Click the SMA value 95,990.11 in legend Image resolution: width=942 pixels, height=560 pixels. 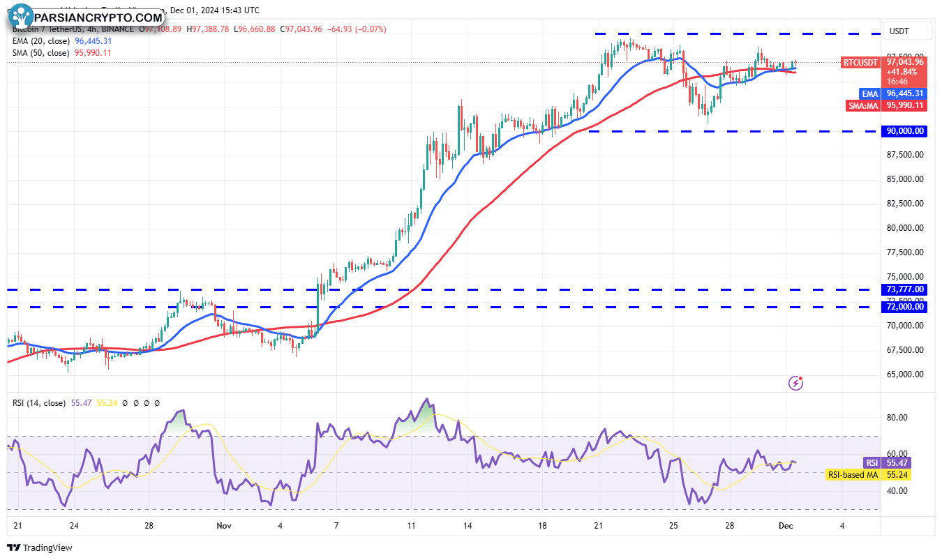click(93, 53)
